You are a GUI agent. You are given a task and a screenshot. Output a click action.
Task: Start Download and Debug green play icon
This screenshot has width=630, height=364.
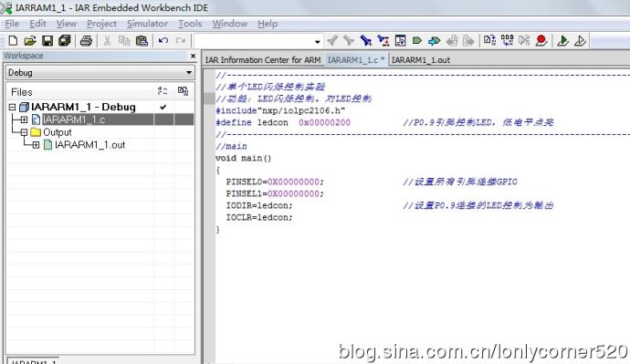point(563,40)
